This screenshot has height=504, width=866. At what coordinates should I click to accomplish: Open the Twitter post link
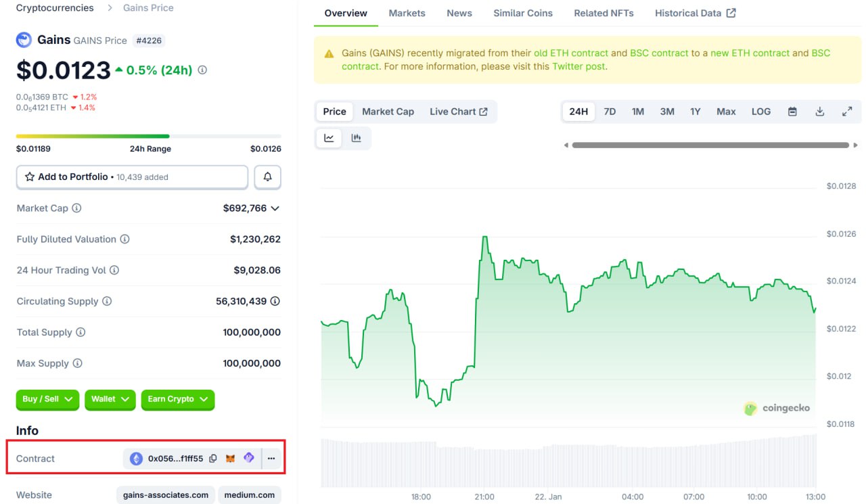578,66
